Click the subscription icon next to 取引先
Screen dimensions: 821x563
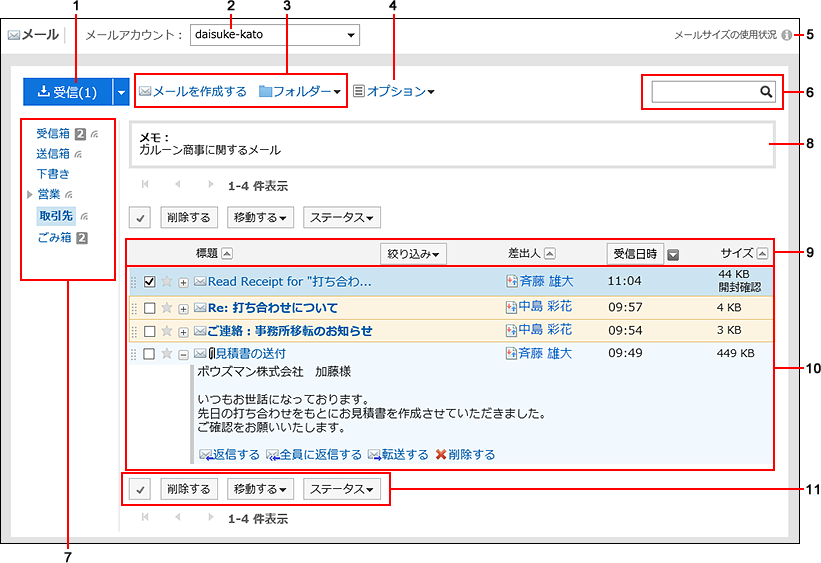coord(85,216)
